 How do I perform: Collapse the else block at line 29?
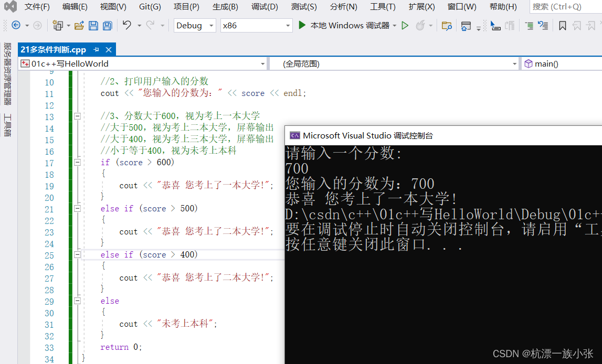click(77, 301)
